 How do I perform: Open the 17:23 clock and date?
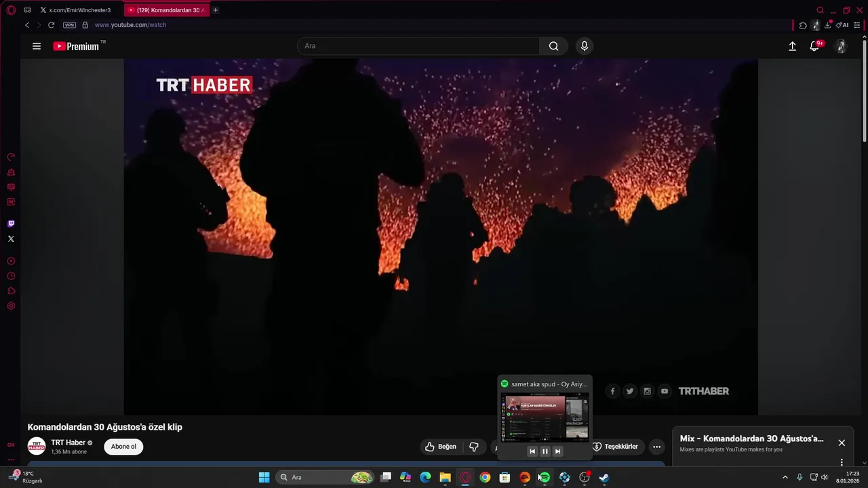click(x=848, y=477)
